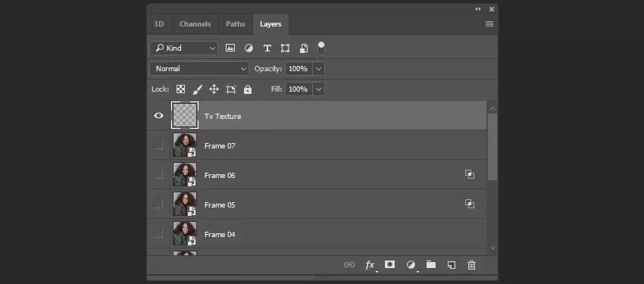Show the Frame 04 layer

[158, 233]
